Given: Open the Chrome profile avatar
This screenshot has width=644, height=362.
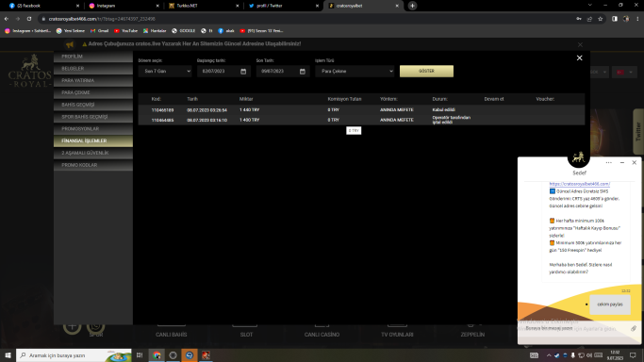Looking at the screenshot, I should pyautogui.click(x=626, y=19).
